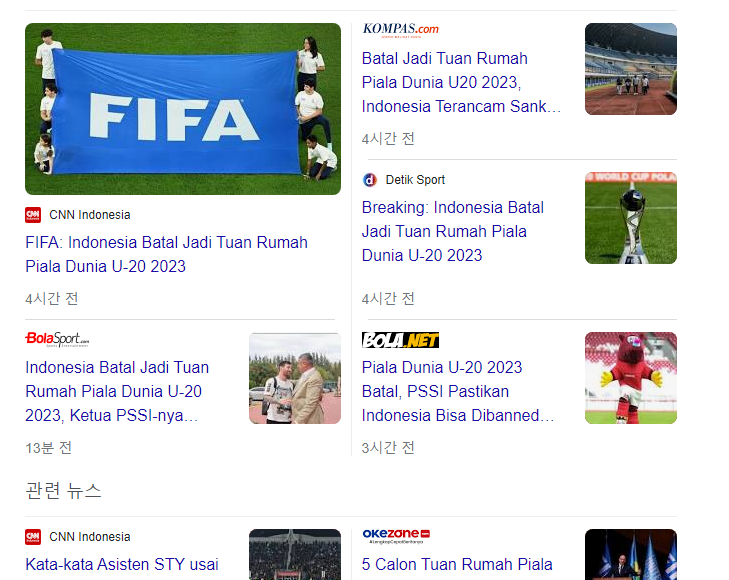Click the CNN Indonesia logo icon under FIFA image
Viewport: 729px width, 580px height.
coord(33,214)
